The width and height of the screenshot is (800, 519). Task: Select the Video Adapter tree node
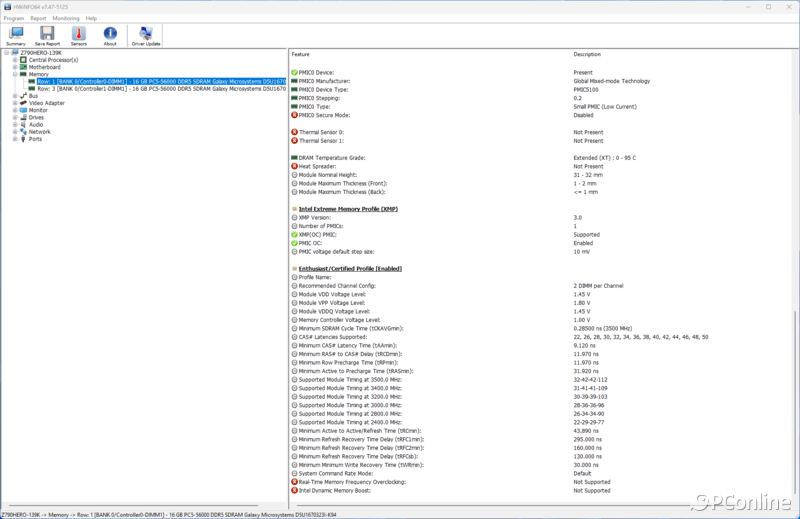[x=46, y=103]
